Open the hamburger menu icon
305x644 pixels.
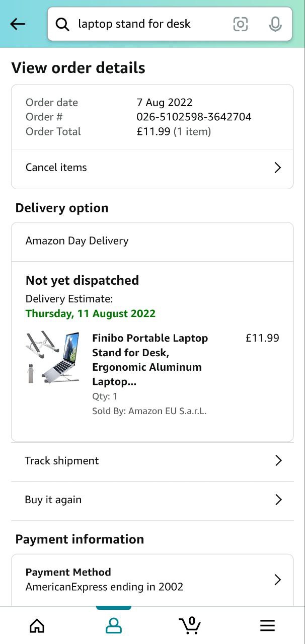[x=267, y=625]
